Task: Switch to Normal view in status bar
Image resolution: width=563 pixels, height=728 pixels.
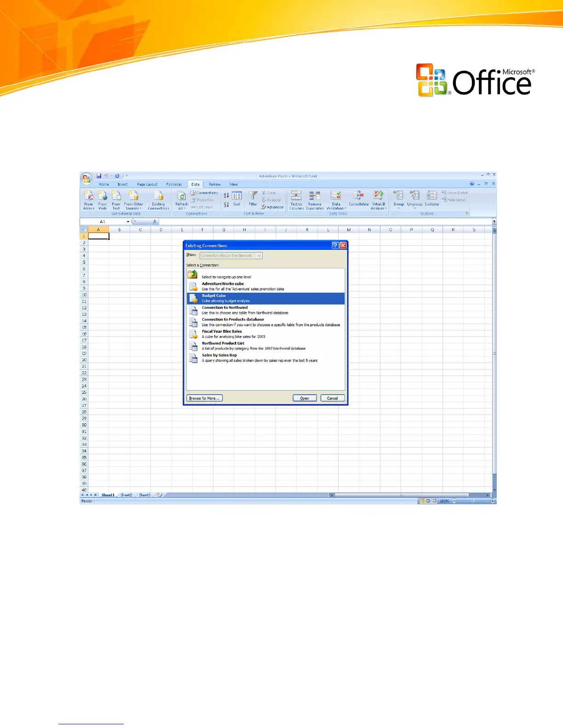Action: 422,501
